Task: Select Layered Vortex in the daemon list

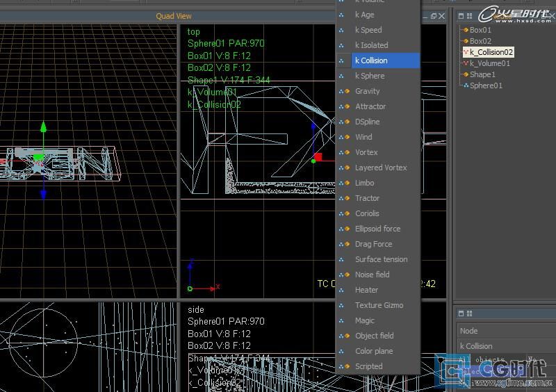Action: pyautogui.click(x=378, y=168)
